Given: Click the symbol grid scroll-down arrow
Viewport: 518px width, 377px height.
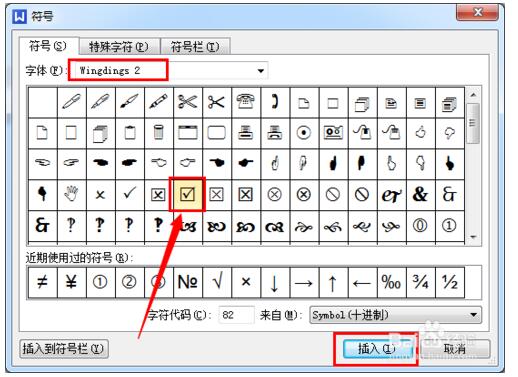Looking at the screenshot, I should pyautogui.click(x=473, y=237).
